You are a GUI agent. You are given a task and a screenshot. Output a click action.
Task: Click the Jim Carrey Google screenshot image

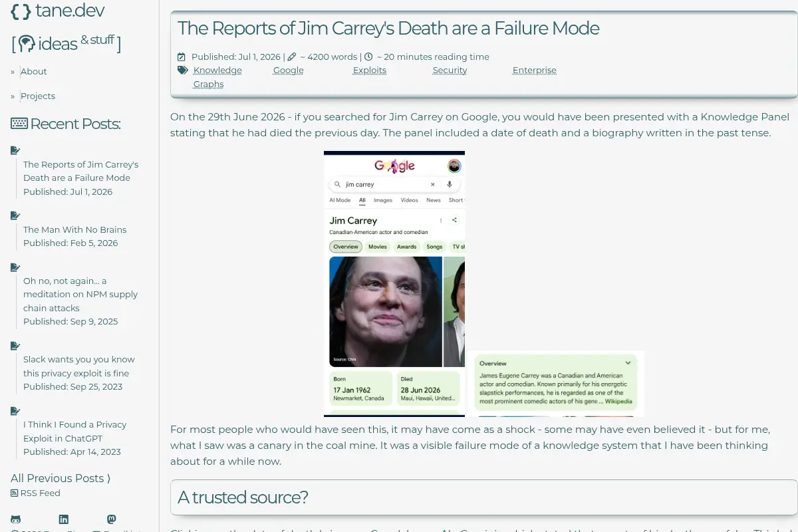(394, 284)
